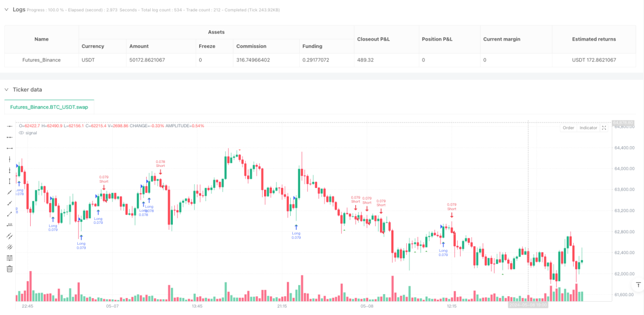Click the Closeout P&L column header
Viewport: 644px width, 315px height.
[373, 39]
